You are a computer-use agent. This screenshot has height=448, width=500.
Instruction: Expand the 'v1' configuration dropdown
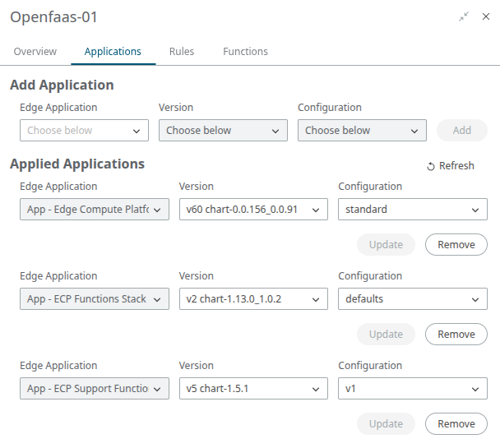412,389
